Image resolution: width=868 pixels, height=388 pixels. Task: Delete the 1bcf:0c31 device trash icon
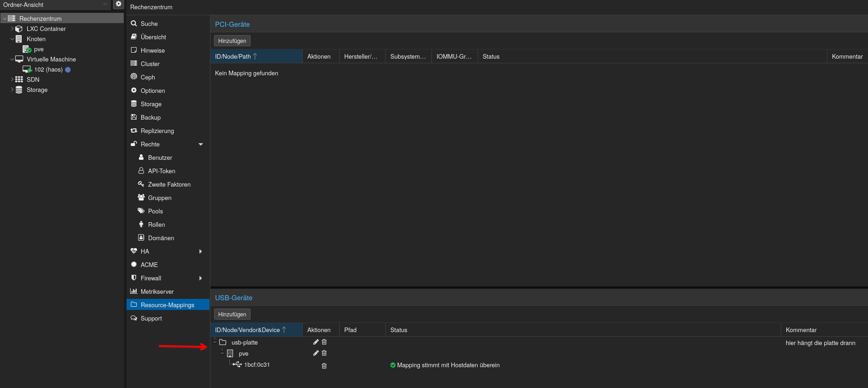(324, 366)
